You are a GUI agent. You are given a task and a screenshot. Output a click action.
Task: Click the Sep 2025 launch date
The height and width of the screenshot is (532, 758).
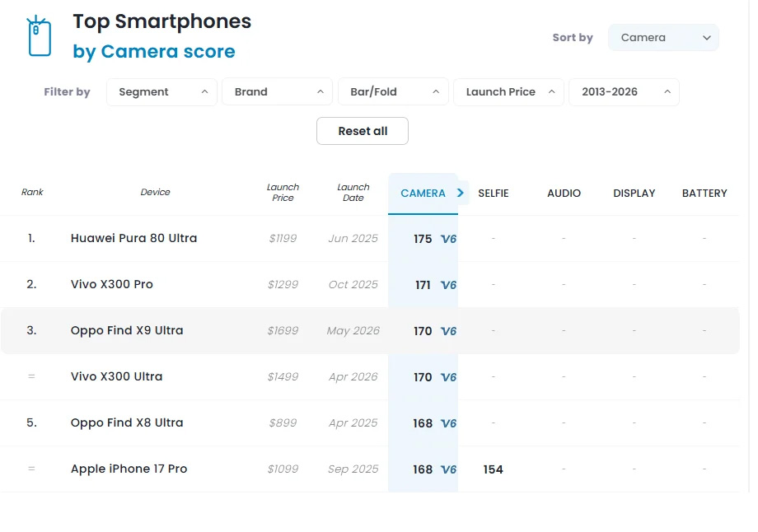(353, 469)
